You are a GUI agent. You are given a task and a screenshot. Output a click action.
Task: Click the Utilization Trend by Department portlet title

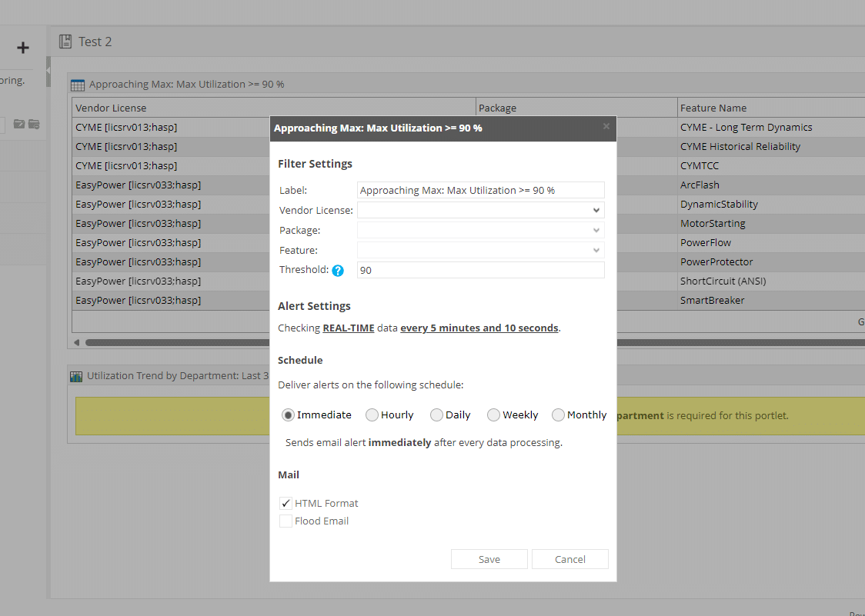pyautogui.click(x=178, y=376)
